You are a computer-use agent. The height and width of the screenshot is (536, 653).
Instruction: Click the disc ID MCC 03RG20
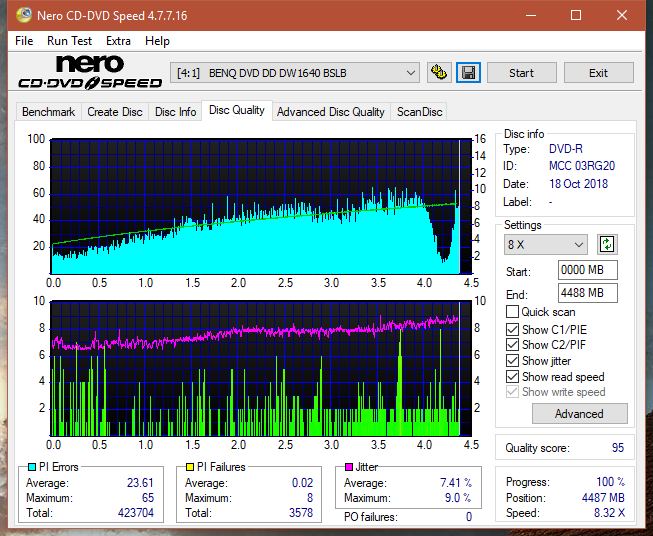click(x=582, y=166)
